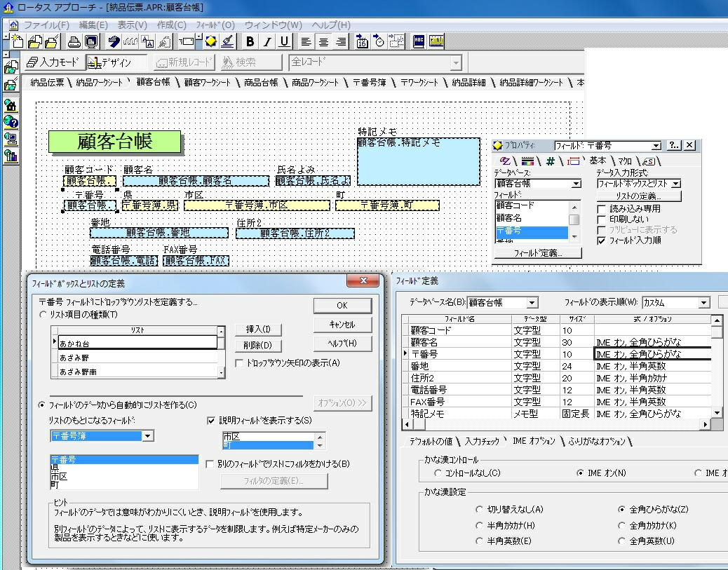This screenshot has width=728, height=570.
Task: Switch to 納品伝票 tab
Action: (48, 83)
